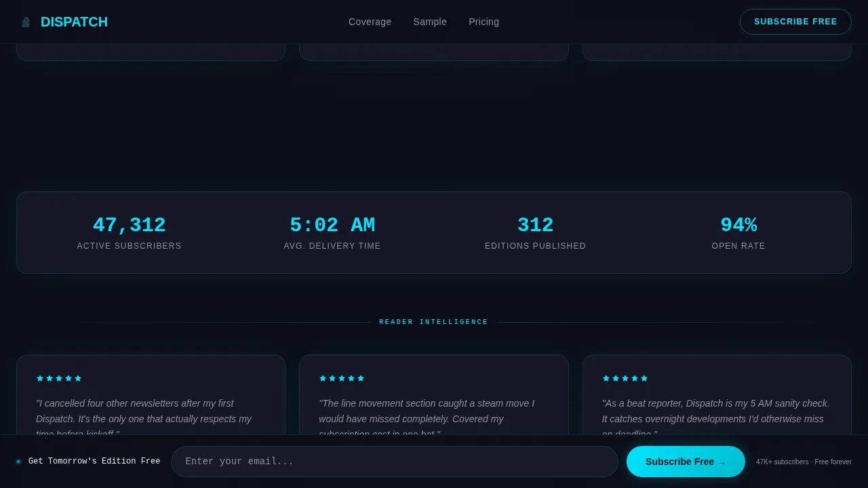Click the 47,312 active subscribers number

click(129, 225)
